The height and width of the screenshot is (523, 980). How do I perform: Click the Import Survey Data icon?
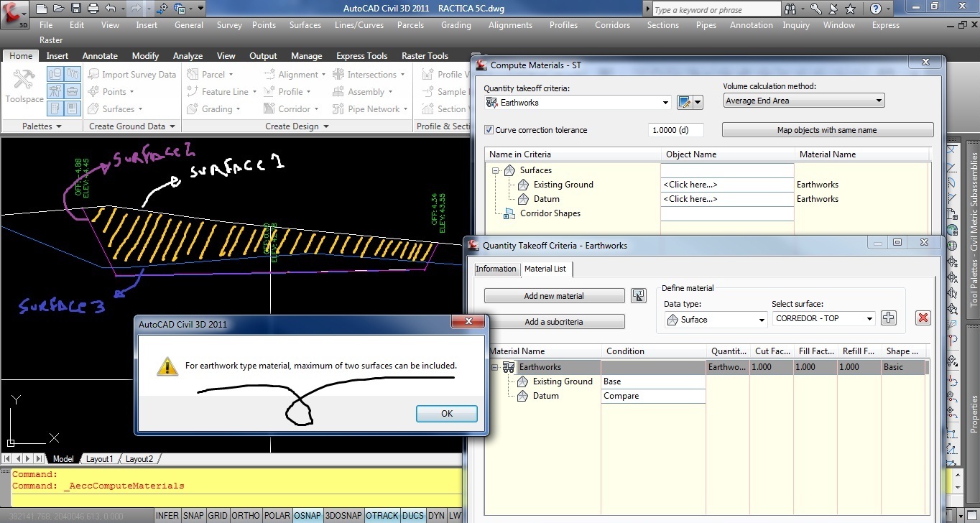(93, 74)
